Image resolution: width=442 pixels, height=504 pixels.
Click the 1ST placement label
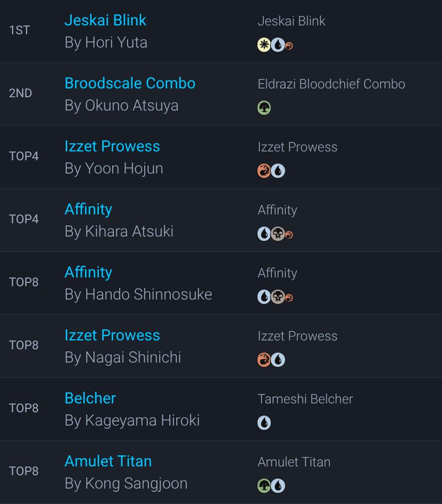[x=19, y=30]
